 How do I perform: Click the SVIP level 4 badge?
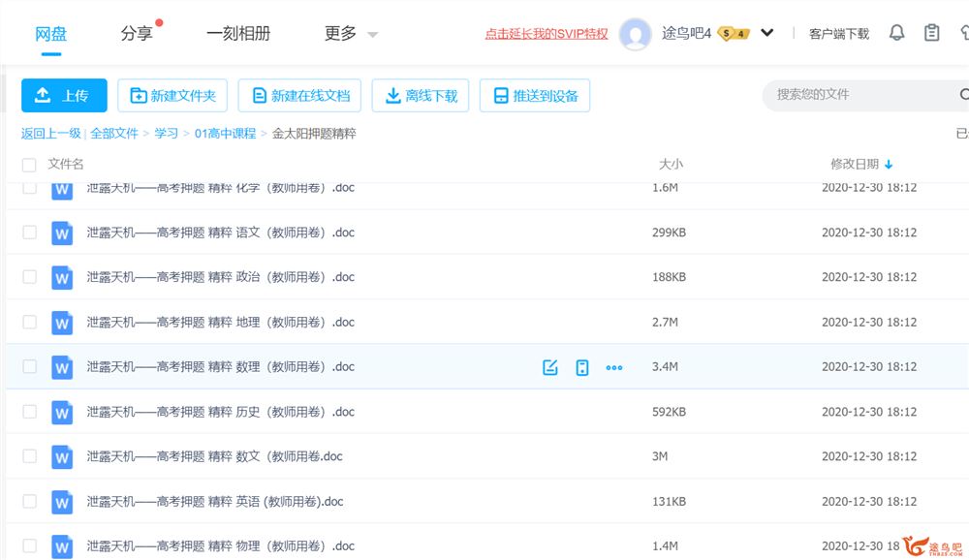734,34
